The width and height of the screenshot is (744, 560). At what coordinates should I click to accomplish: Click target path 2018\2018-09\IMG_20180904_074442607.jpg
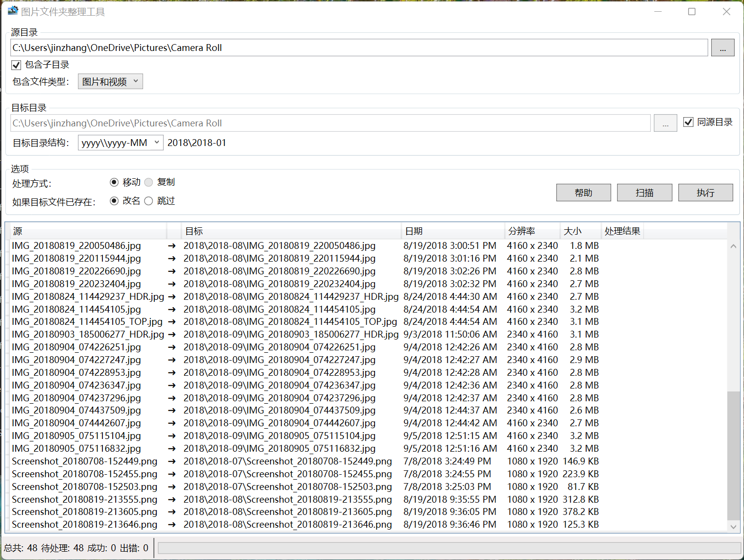pos(280,423)
